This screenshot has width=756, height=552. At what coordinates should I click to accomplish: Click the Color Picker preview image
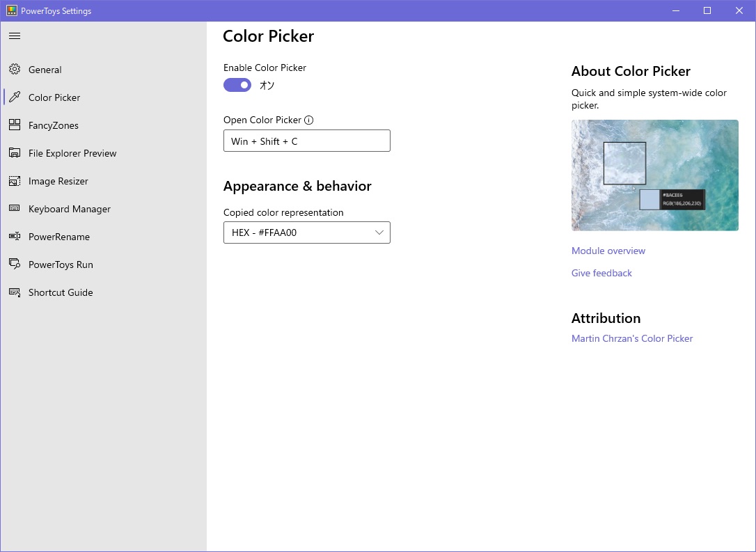pos(655,175)
